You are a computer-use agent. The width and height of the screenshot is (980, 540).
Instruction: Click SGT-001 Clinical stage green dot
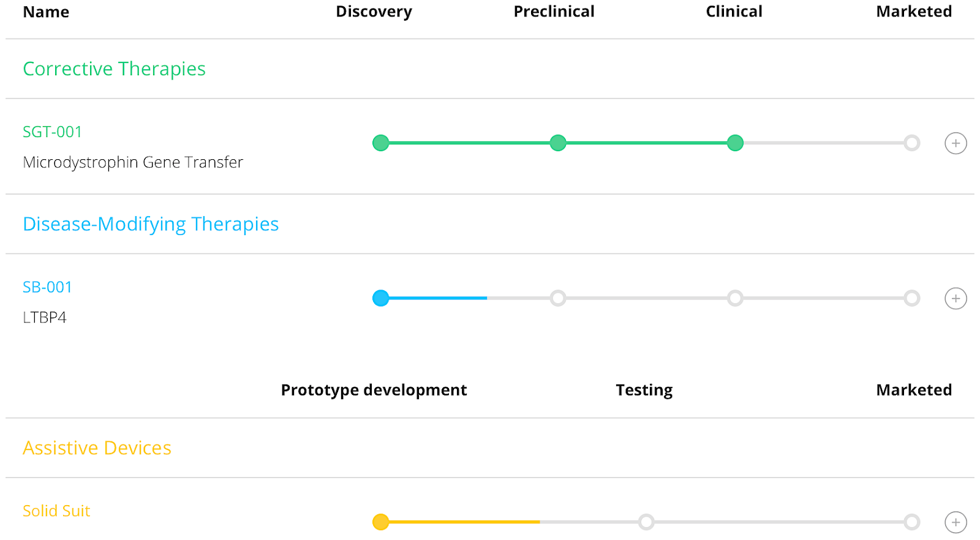pyautogui.click(x=735, y=143)
